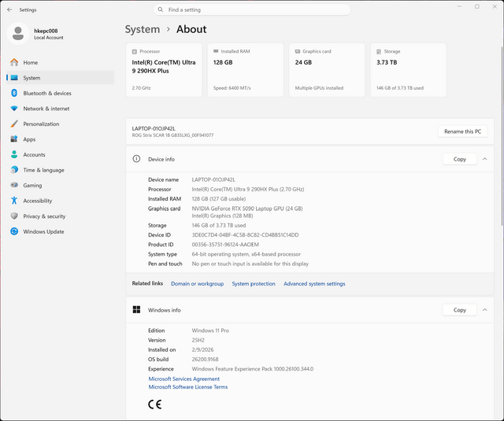Screen dimensions: 504x421
Task: Click the Processor summary card
Action: tap(164, 70)
